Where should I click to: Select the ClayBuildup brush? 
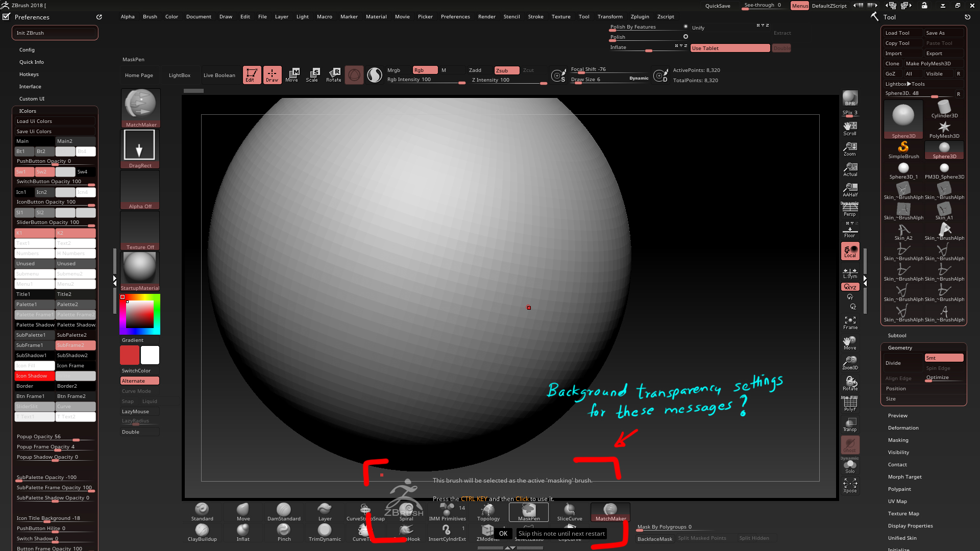click(x=202, y=533)
